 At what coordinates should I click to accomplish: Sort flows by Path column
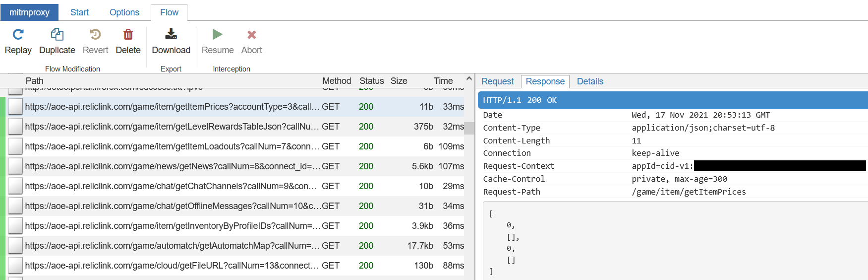[35, 81]
